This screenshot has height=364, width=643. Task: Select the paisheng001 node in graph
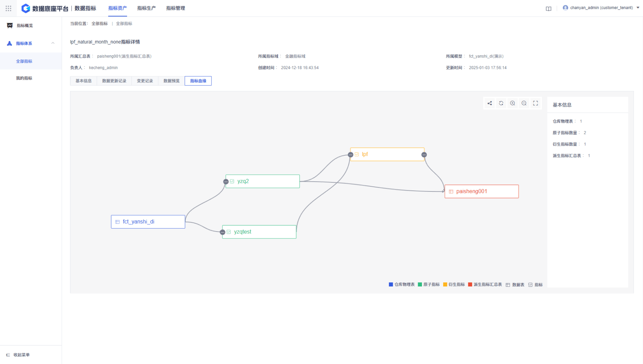click(481, 191)
